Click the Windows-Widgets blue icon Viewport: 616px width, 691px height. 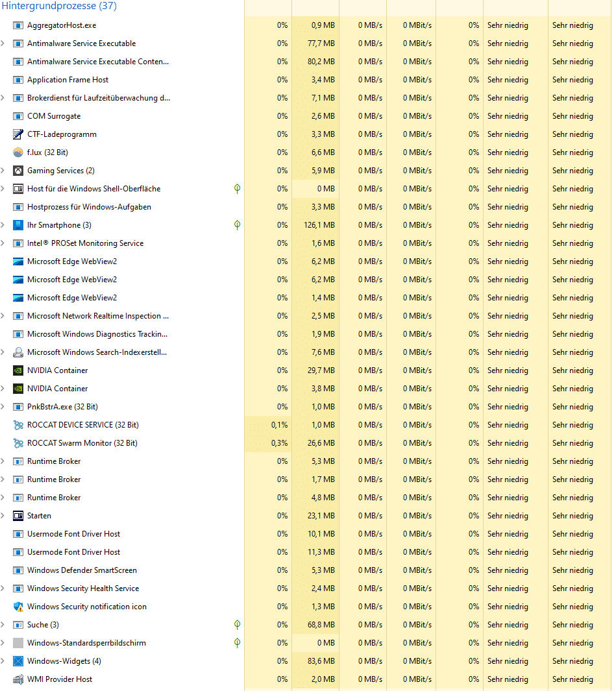[x=18, y=661]
